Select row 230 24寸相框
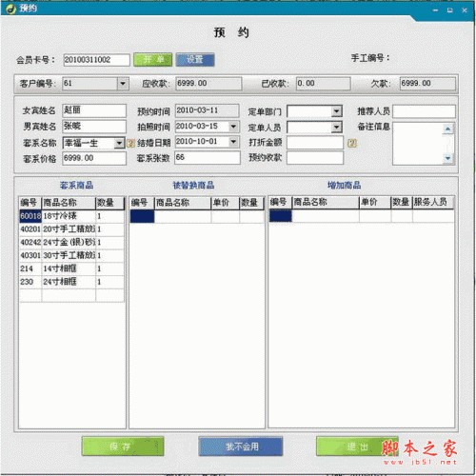This screenshot has height=476, width=476. 71,282
